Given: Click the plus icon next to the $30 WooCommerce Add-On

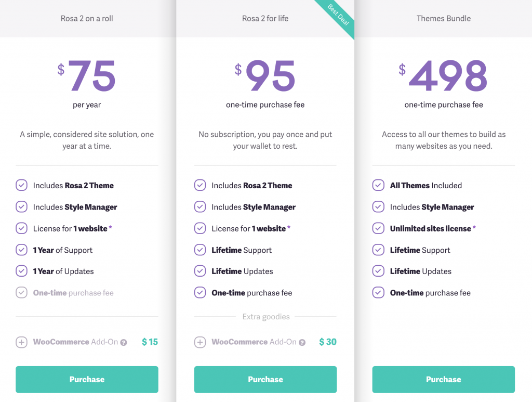Looking at the screenshot, I should 200,342.
